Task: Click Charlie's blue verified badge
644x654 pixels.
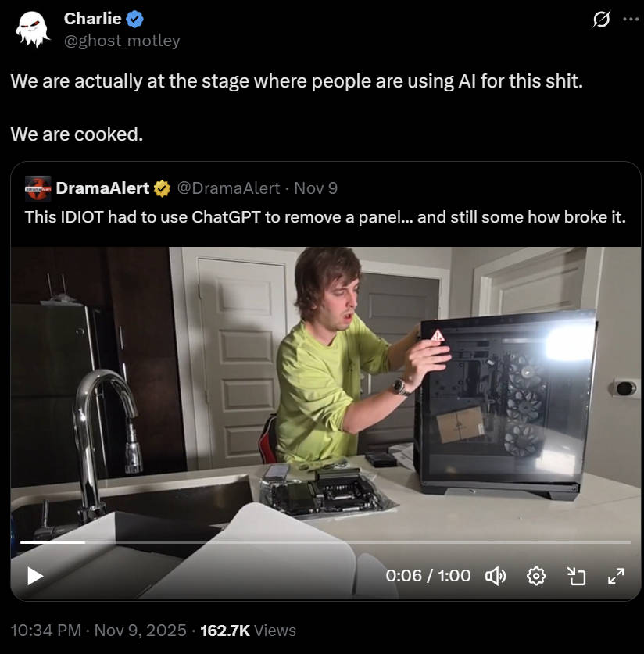Action: pos(134,19)
